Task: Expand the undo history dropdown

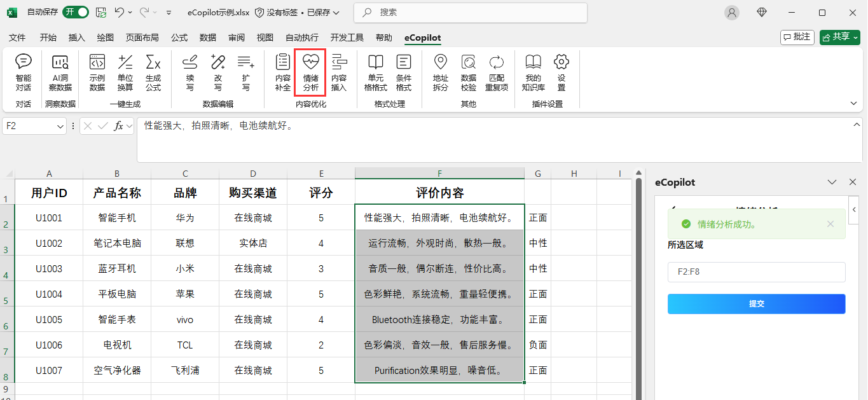Action: (x=130, y=11)
